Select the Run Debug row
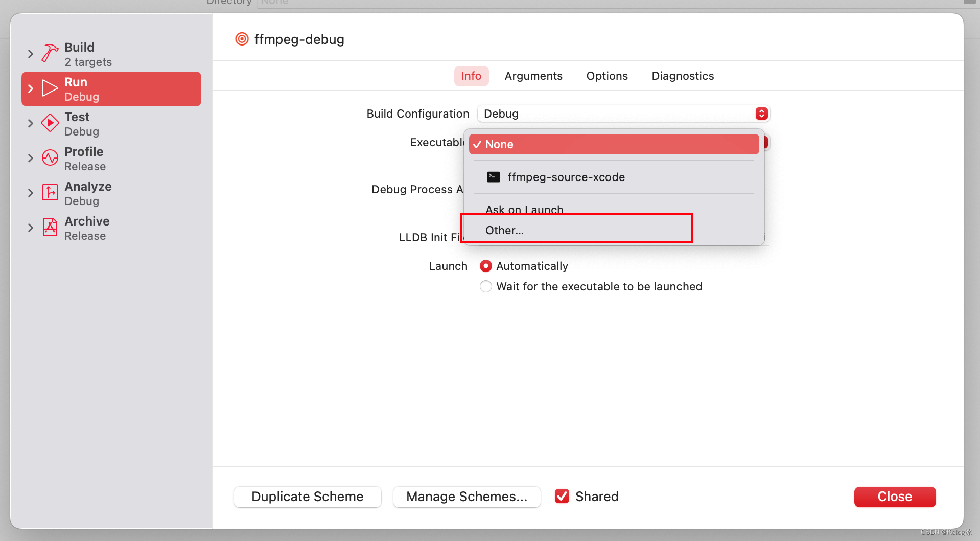Screen dimensions: 980x541 click(111, 89)
